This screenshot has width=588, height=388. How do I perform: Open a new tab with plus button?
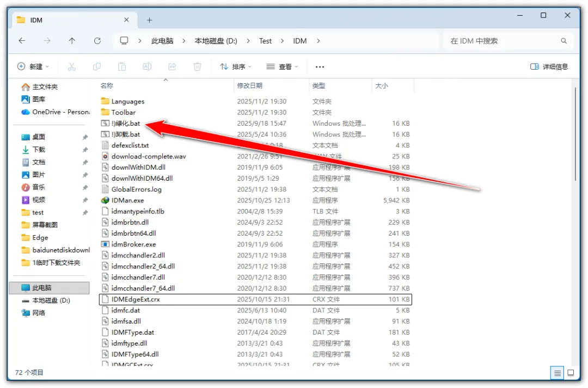(x=149, y=20)
